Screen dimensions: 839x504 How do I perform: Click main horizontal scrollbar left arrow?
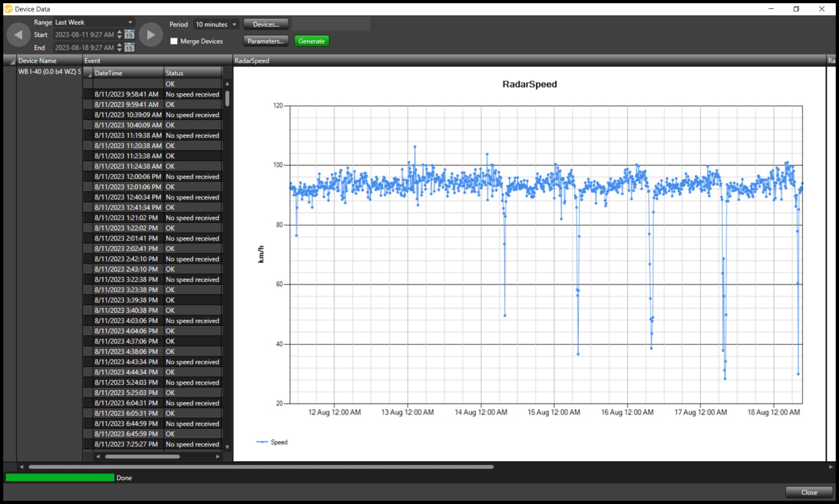[21, 467]
